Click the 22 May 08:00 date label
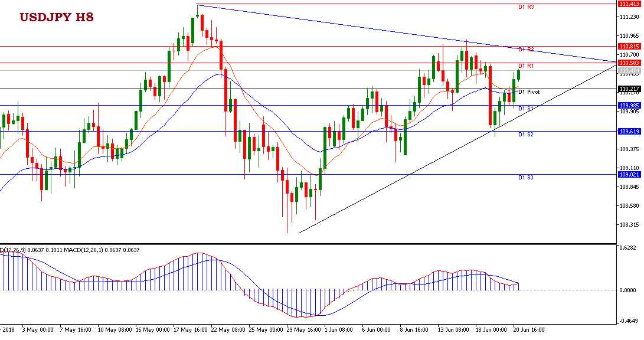This screenshot has height=340, width=644. pyautogui.click(x=228, y=330)
